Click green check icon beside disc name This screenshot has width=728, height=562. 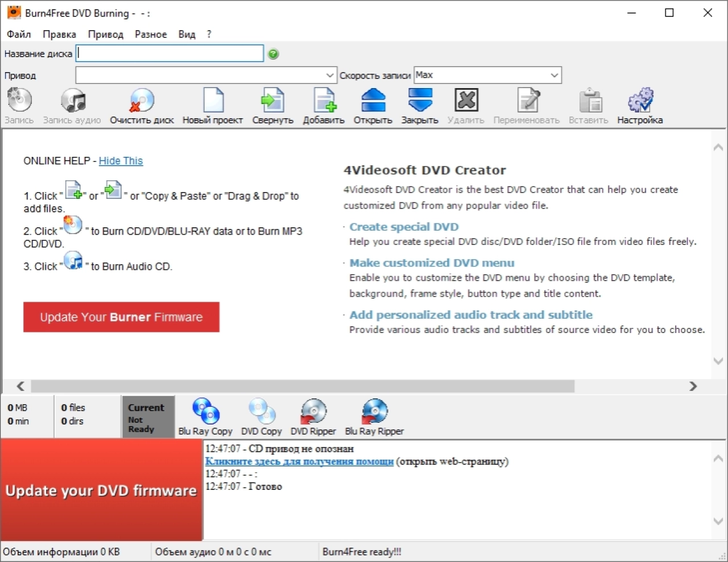click(274, 54)
